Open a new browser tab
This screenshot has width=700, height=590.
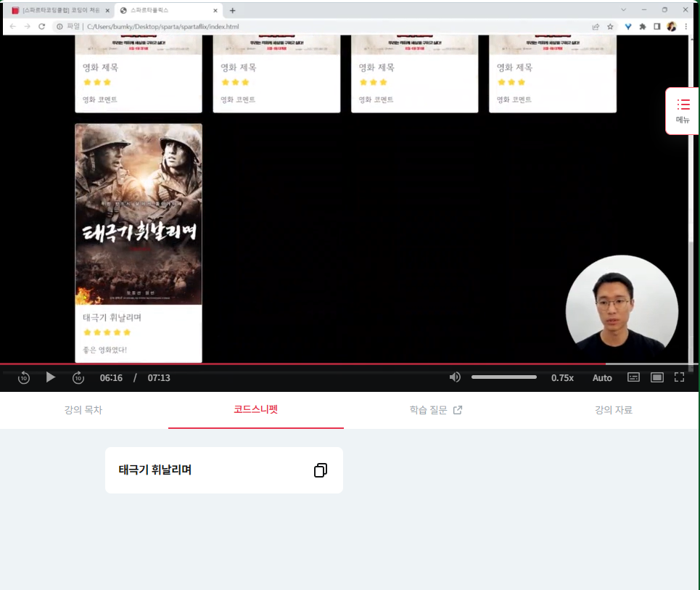click(x=233, y=10)
